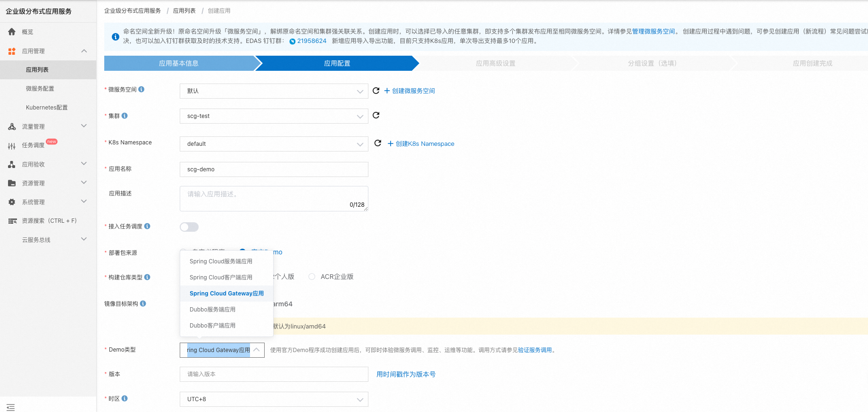The width and height of the screenshot is (868, 412).
Task: Click 企业级分布式应用服务 in the breadcrumb
Action: point(133,11)
